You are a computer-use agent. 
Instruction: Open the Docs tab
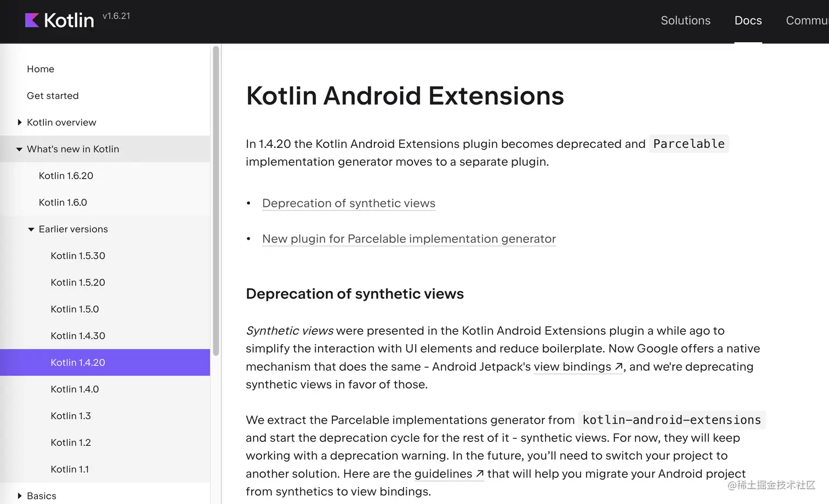748,20
